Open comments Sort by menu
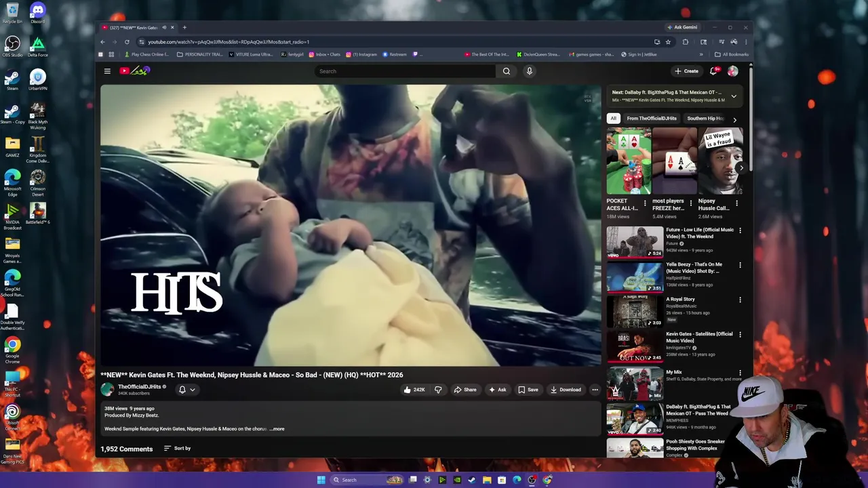This screenshot has height=488, width=868. 177,448
